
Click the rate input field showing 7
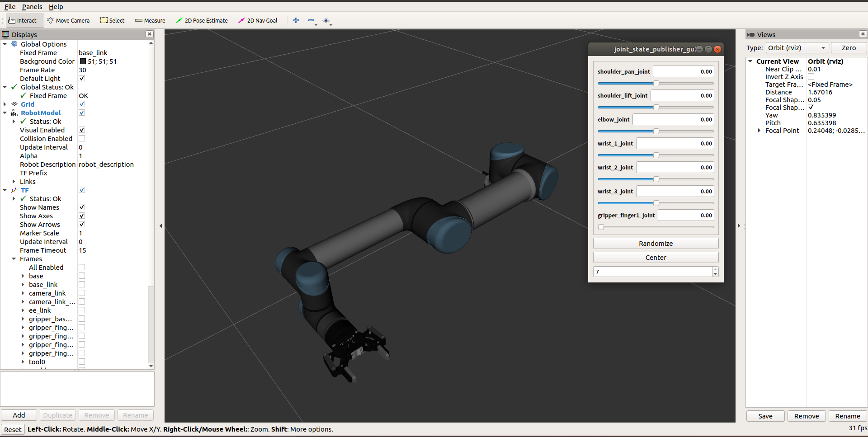click(x=652, y=272)
